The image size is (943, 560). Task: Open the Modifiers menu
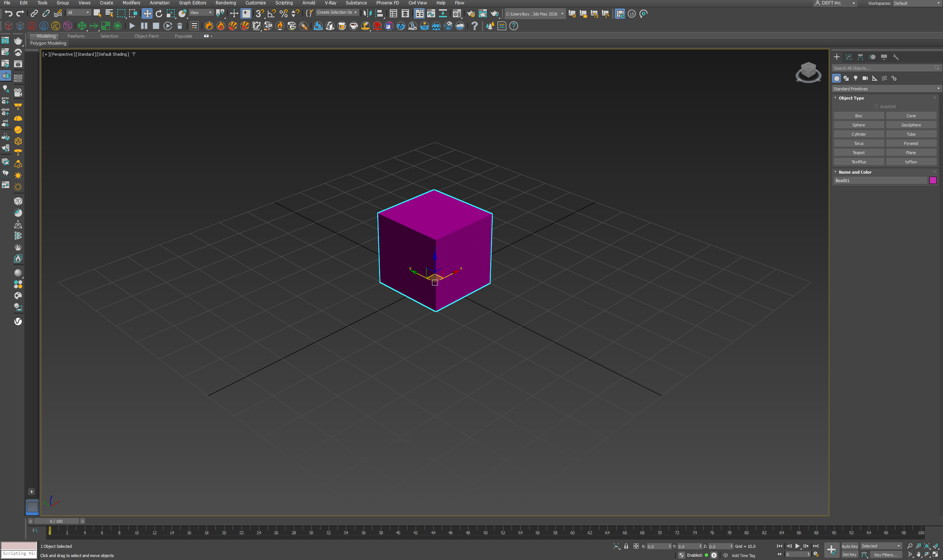coord(131,3)
